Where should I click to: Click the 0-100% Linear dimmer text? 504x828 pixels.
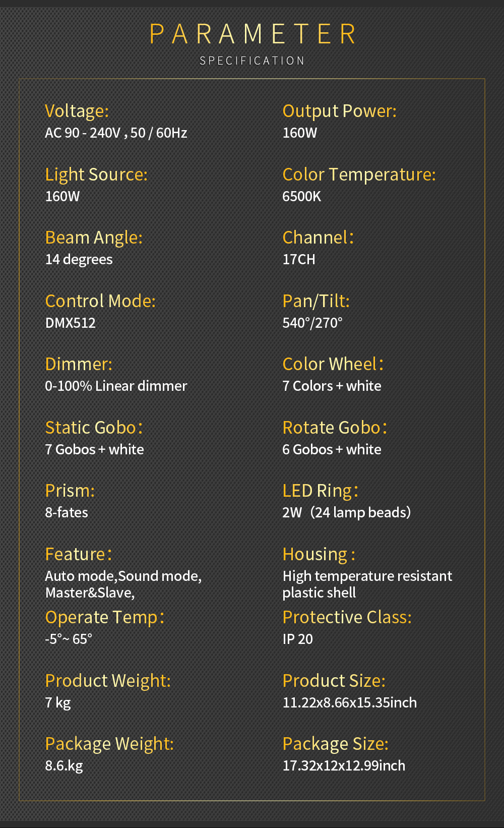tap(116, 386)
